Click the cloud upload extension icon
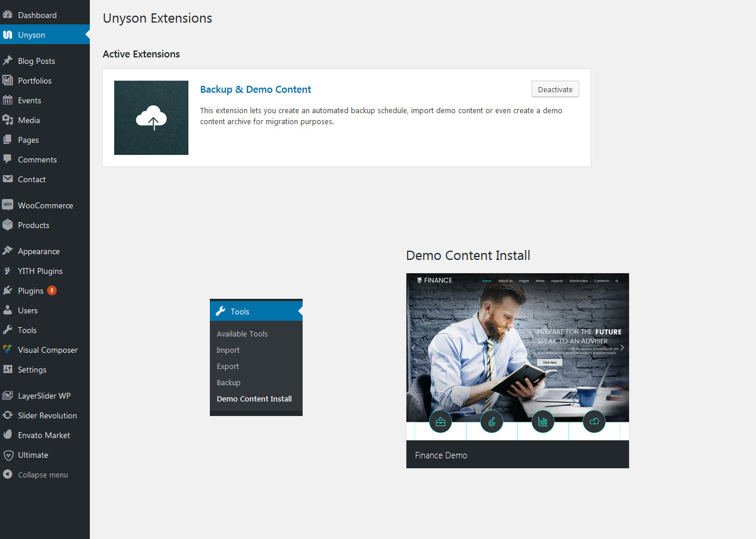The height and width of the screenshot is (539, 756). click(x=151, y=118)
